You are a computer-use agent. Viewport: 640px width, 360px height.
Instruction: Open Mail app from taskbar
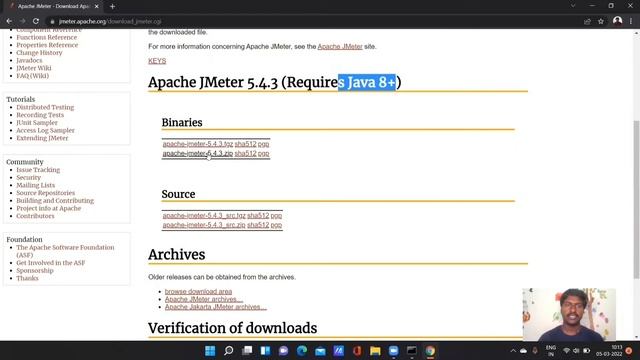[320, 351]
